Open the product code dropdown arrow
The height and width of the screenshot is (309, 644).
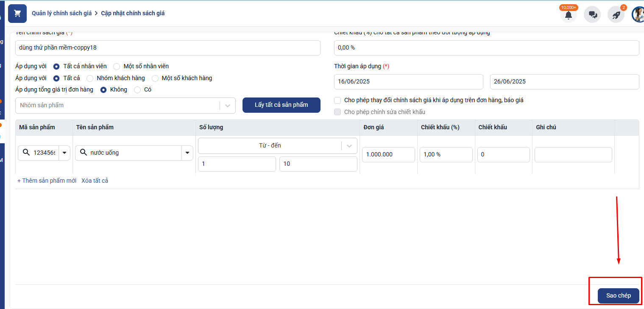tap(64, 153)
